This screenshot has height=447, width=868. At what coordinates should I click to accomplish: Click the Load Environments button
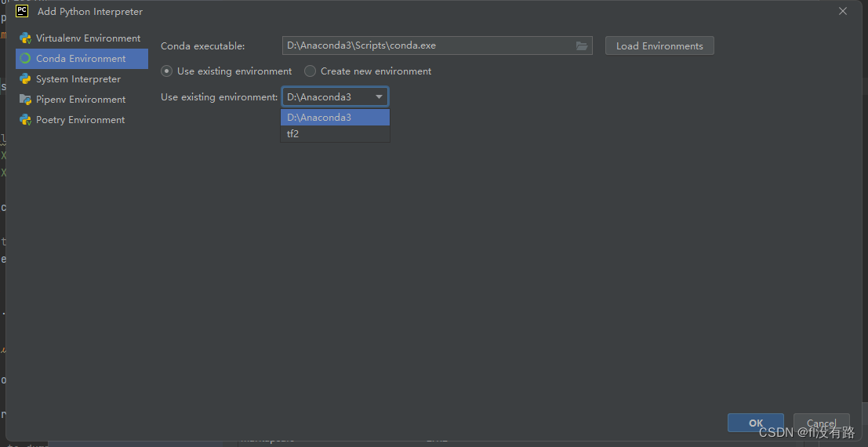coord(659,46)
